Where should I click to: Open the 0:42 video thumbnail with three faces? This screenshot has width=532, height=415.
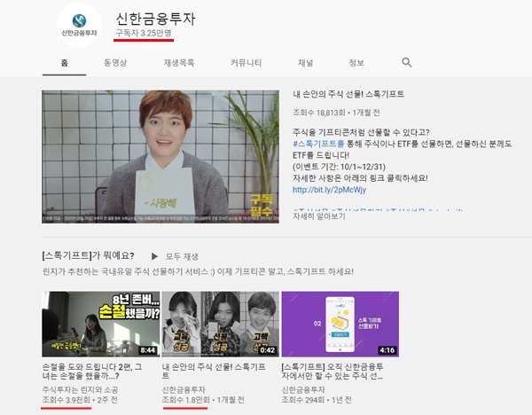[x=221, y=324]
